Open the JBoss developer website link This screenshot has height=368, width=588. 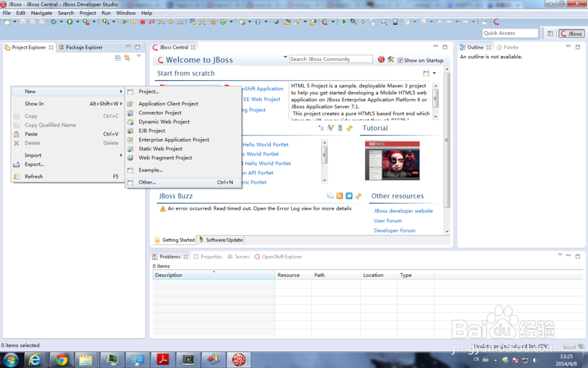pyautogui.click(x=403, y=211)
